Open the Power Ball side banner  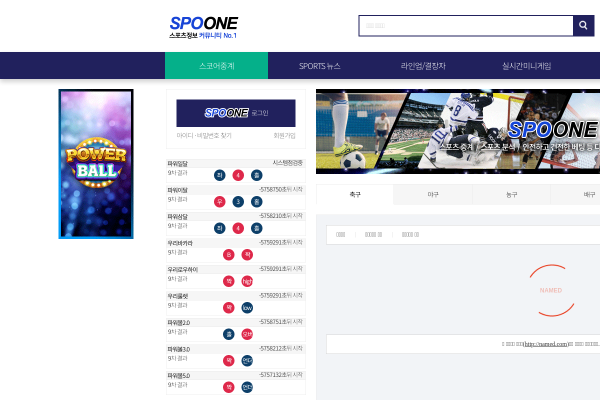point(96,164)
